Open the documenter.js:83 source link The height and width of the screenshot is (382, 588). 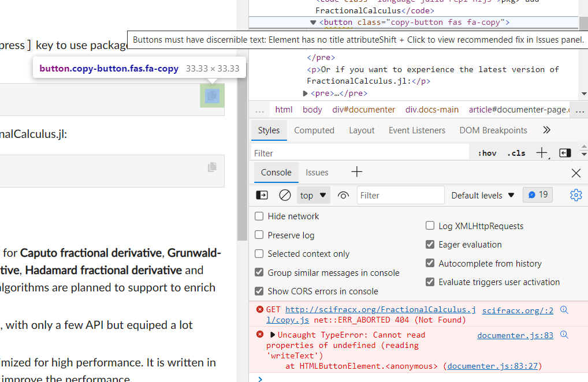tap(515, 334)
